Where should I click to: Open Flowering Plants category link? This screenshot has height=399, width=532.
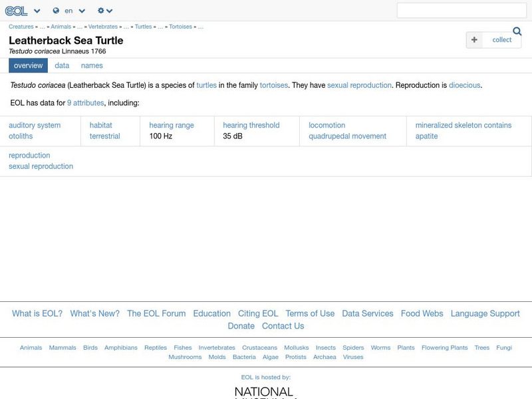point(444,348)
